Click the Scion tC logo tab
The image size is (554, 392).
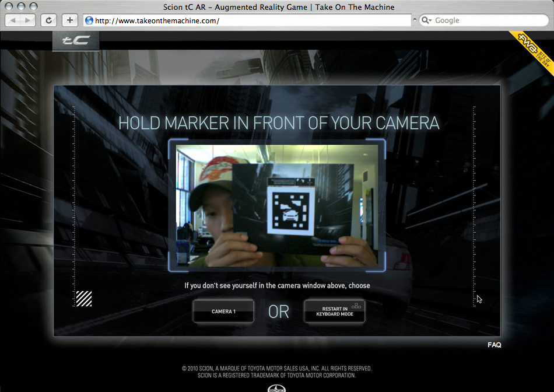coord(76,41)
